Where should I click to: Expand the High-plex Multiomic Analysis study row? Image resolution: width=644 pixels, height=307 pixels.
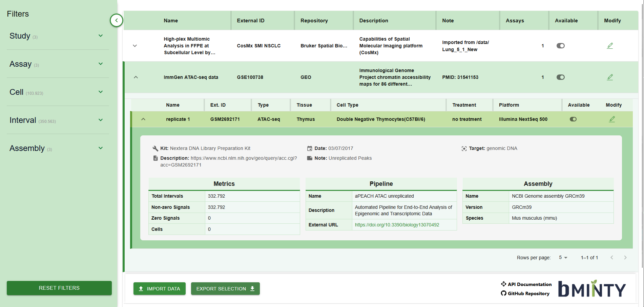click(x=135, y=46)
